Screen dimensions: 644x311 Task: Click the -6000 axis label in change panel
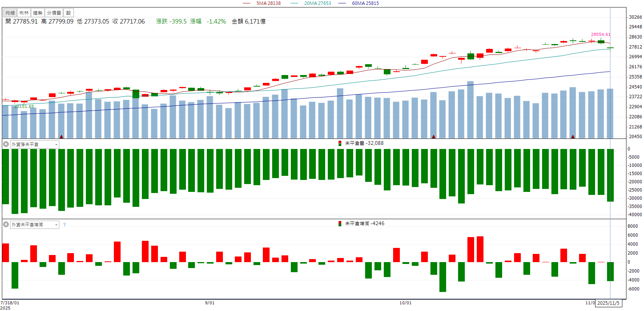(634, 289)
